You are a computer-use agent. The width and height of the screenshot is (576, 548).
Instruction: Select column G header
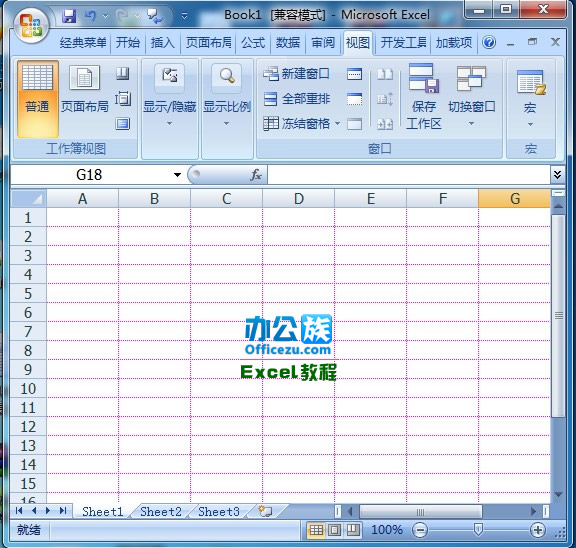coord(515,199)
